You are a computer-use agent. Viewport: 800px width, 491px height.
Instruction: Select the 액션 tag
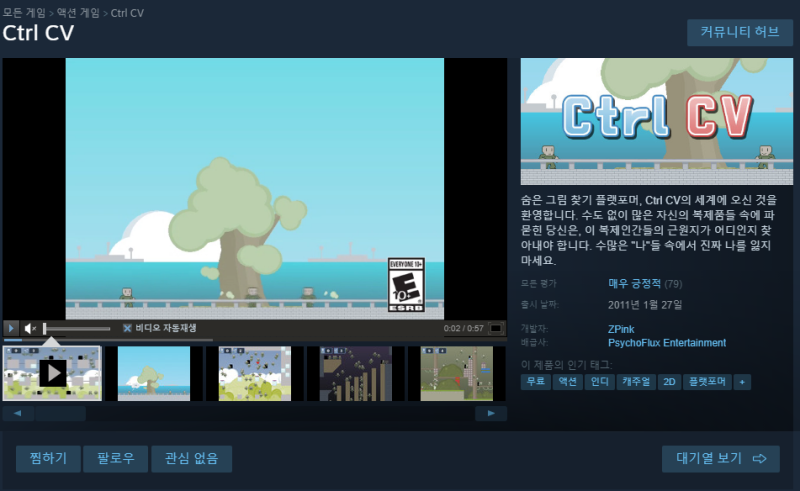(x=567, y=382)
